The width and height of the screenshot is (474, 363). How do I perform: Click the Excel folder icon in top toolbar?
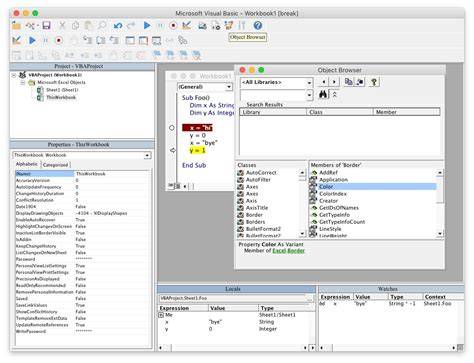coord(16,25)
